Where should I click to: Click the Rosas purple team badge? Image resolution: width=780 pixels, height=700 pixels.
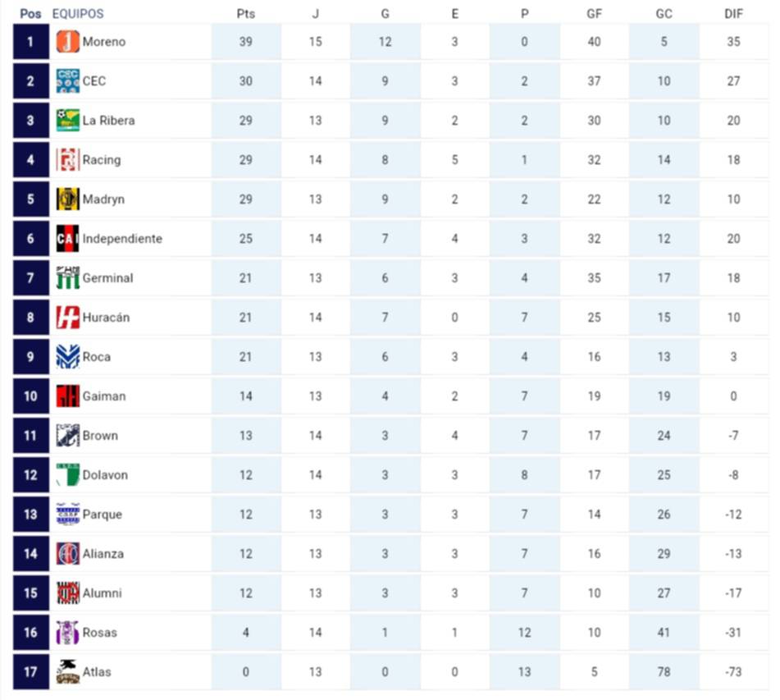point(68,633)
